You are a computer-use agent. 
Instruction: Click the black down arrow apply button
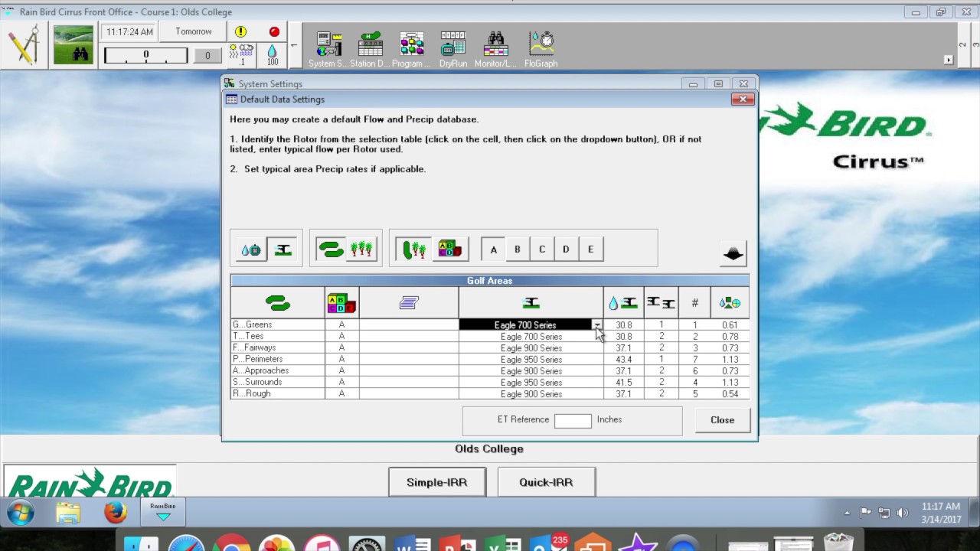733,253
